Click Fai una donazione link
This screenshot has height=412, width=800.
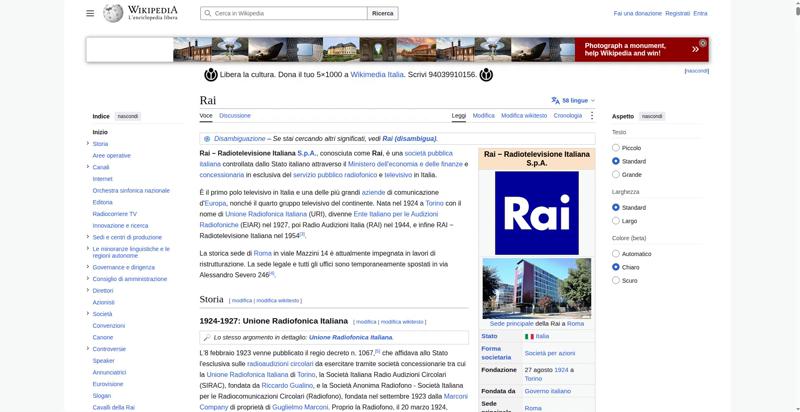tap(637, 14)
